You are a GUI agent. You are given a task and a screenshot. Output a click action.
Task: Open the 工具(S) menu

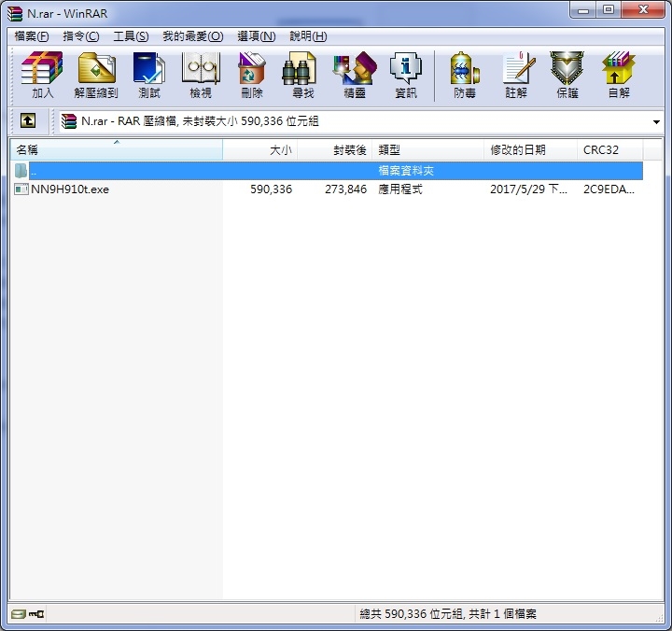coord(131,36)
